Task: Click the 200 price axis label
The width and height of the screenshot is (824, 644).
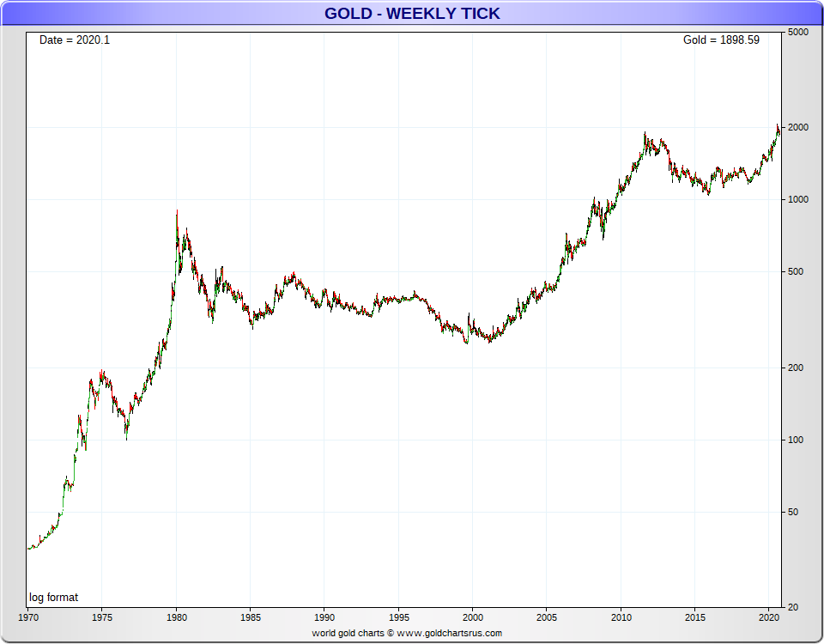Action: [797, 368]
